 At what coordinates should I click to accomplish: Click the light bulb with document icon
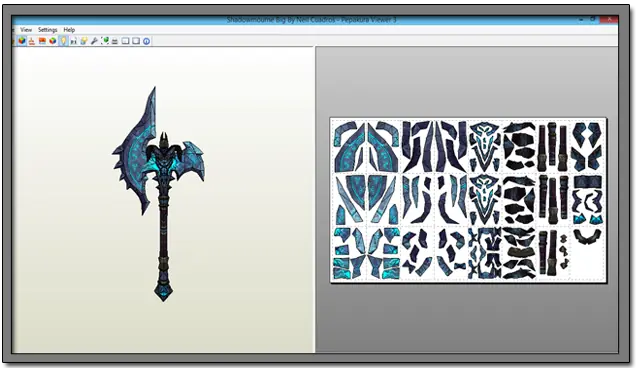pos(84,41)
